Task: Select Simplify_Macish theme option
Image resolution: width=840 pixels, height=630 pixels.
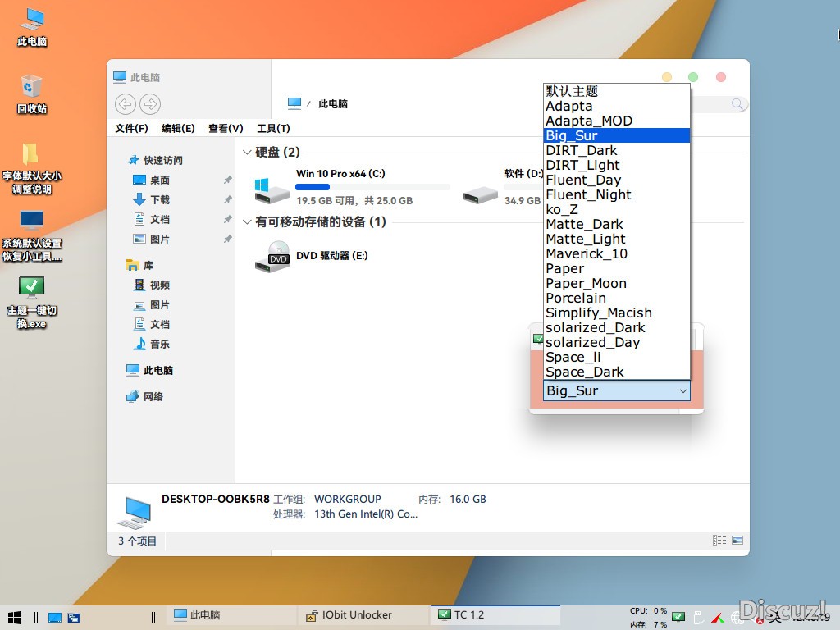Action: pyautogui.click(x=617, y=313)
